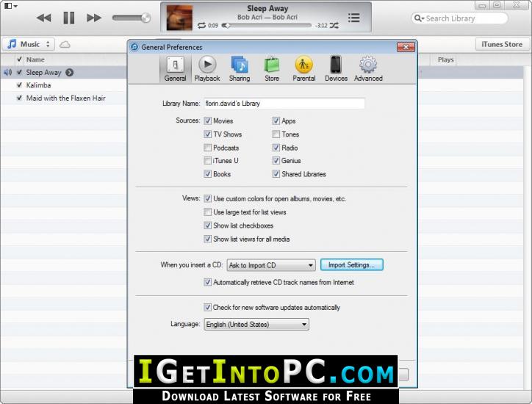Click the iCloud cloud icon
532x404 pixels.
pos(65,44)
